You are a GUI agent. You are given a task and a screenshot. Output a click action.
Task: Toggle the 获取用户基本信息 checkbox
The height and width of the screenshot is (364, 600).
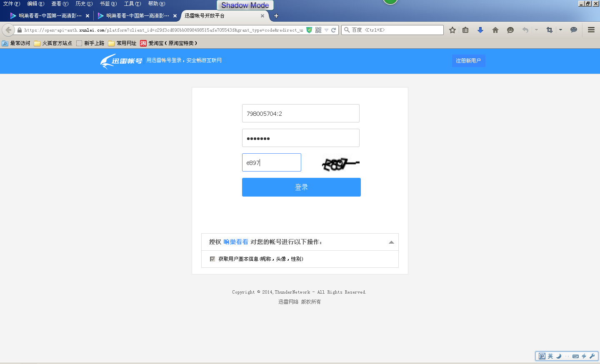click(212, 259)
